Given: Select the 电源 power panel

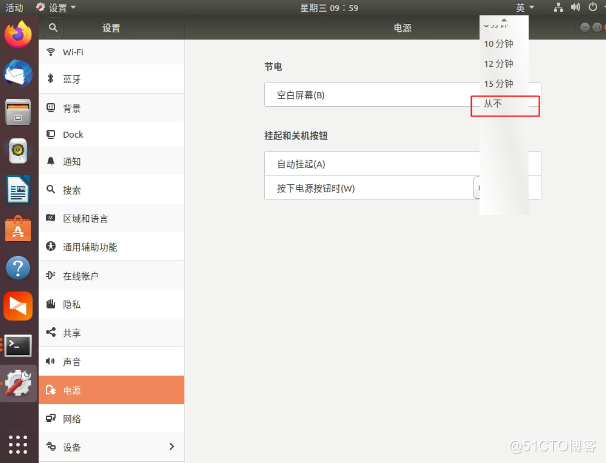Looking at the screenshot, I should point(111,390).
